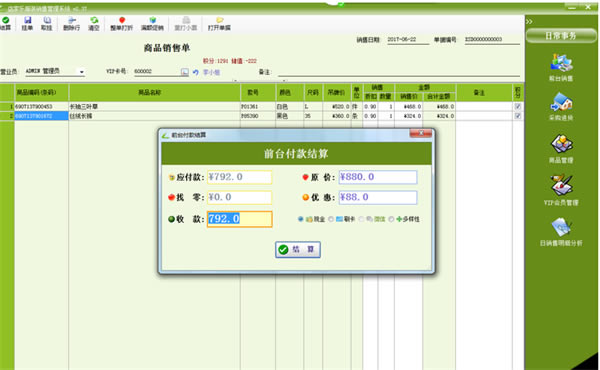The width and height of the screenshot is (600, 370).
Task: Click the 取挂 toolbar icon
Action: [46, 23]
